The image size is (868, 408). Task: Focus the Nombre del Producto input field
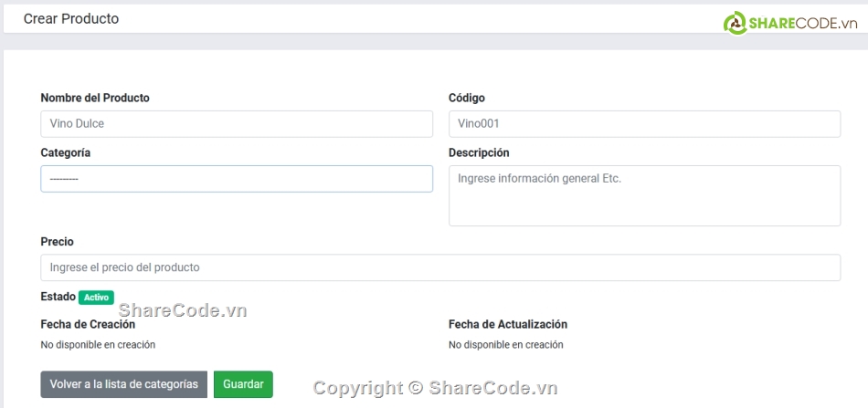click(237, 124)
